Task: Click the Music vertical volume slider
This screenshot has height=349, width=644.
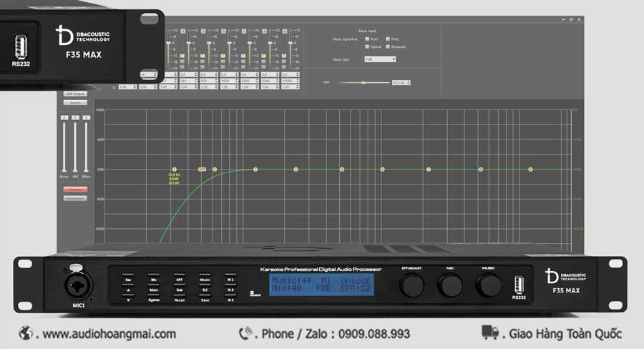Action: click(x=64, y=147)
